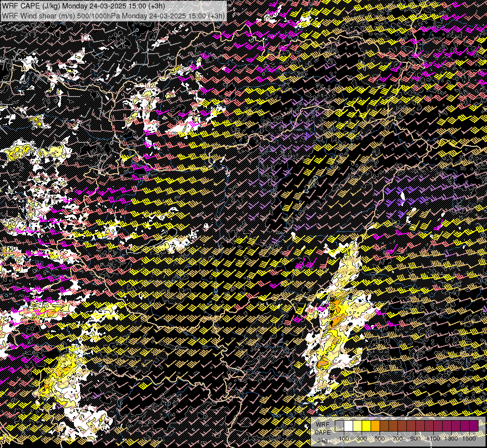Click the legend unit label J/kg
Screen dimensions: 487x448
[322, 441]
